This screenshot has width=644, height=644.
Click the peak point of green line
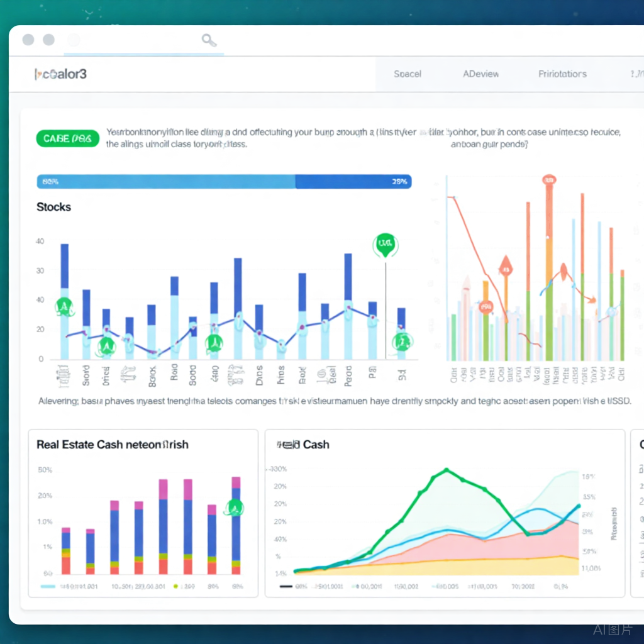(x=446, y=469)
